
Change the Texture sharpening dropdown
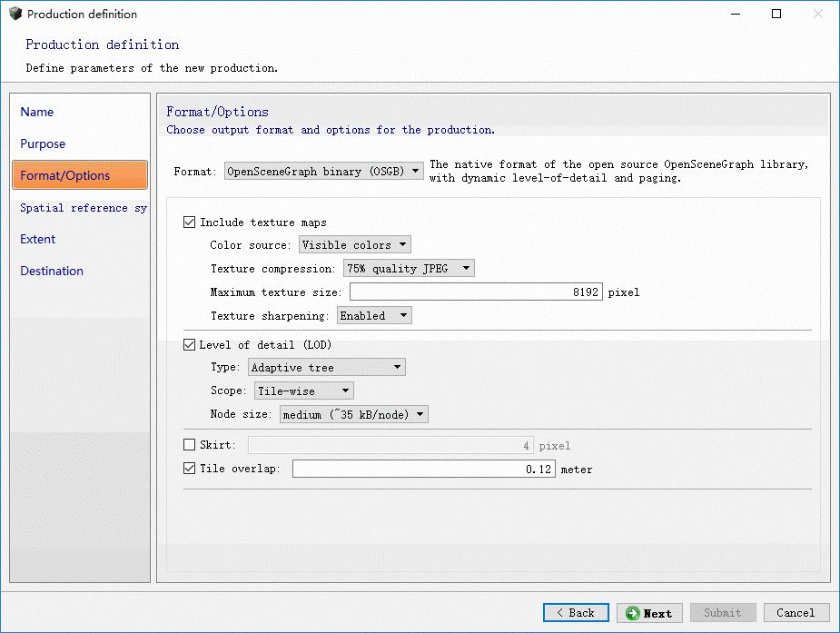tap(374, 315)
